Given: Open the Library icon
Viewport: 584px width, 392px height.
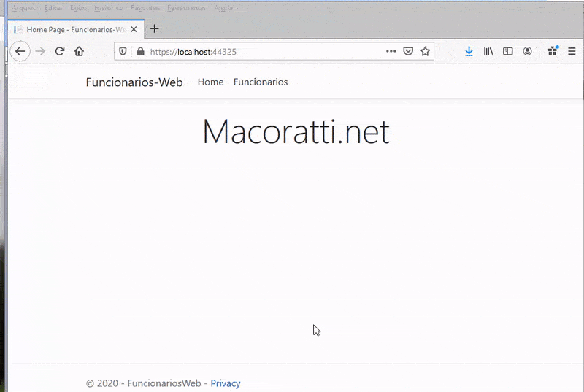Looking at the screenshot, I should (488, 51).
